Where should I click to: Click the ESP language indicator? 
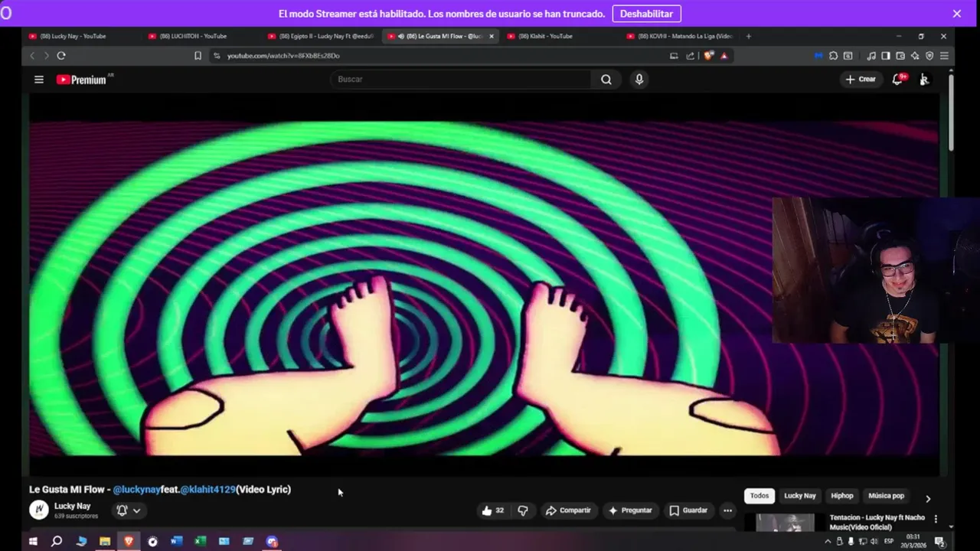(x=889, y=541)
